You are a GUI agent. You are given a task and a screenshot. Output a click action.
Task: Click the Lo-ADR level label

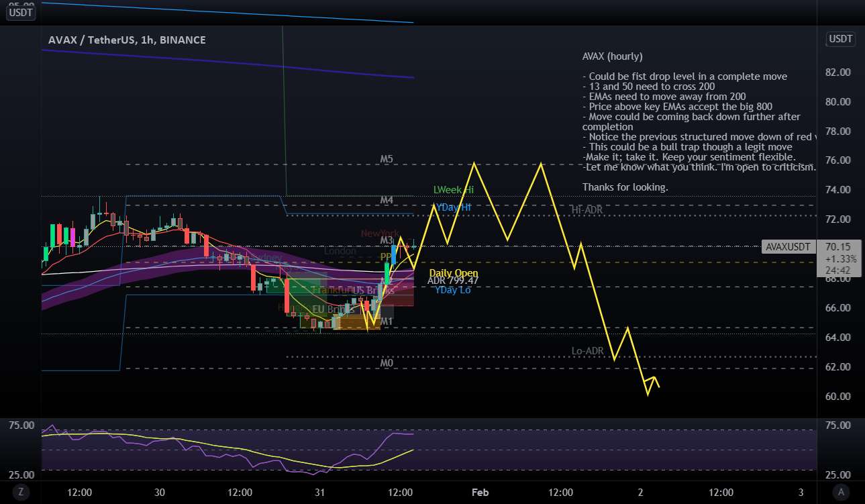coord(587,351)
